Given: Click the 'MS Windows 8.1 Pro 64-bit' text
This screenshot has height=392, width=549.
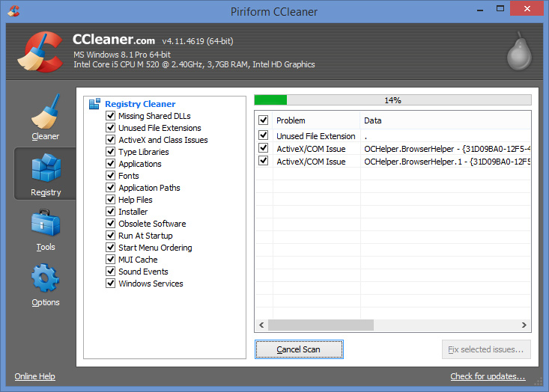Looking at the screenshot, I should point(122,55).
